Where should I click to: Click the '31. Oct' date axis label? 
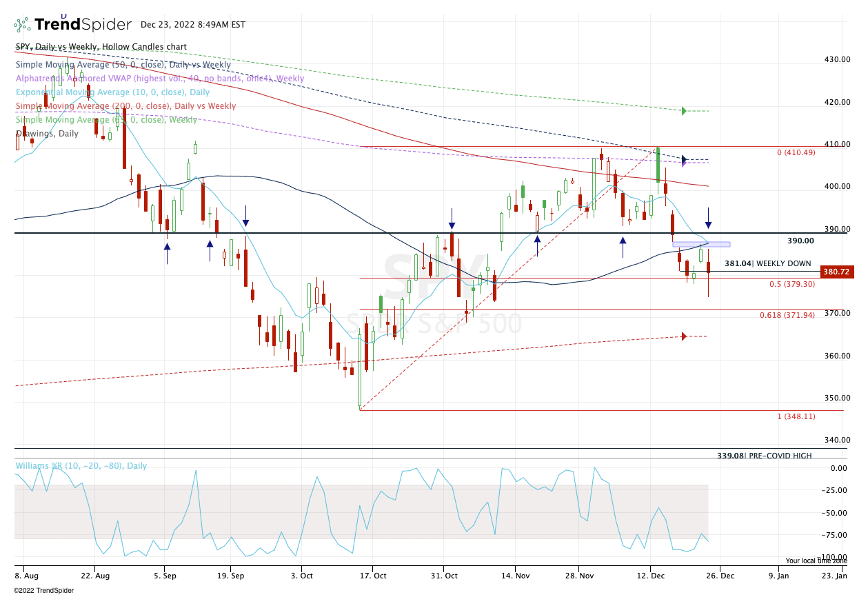click(445, 575)
